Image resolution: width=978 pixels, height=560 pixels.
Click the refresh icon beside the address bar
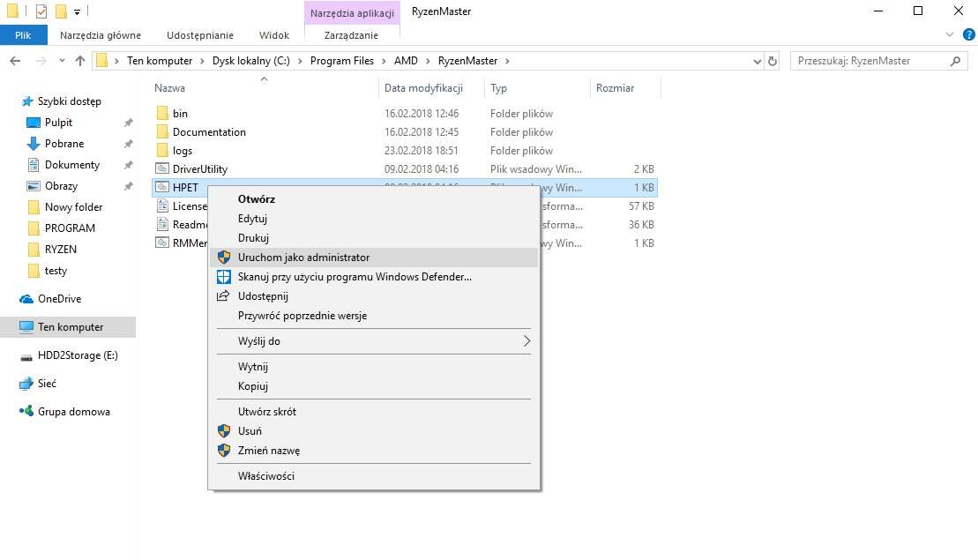point(773,61)
